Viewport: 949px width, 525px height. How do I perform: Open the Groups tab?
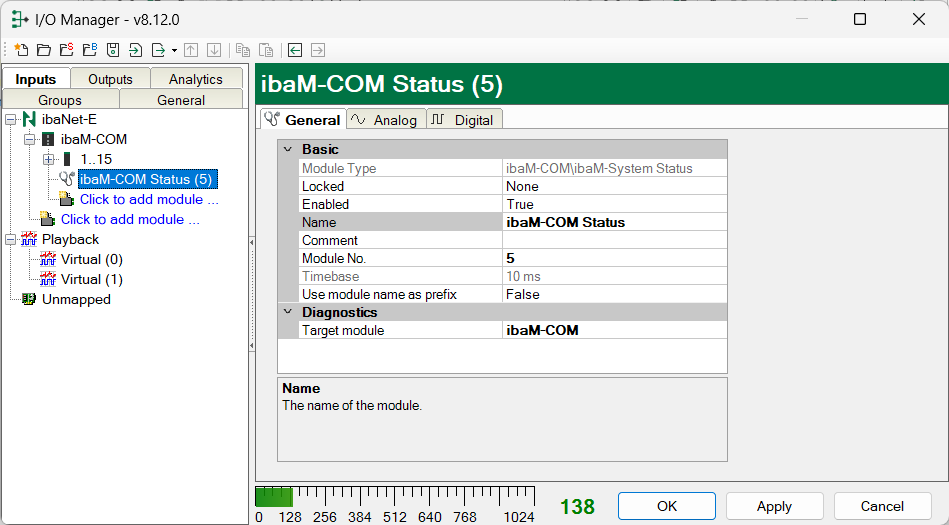tap(60, 100)
